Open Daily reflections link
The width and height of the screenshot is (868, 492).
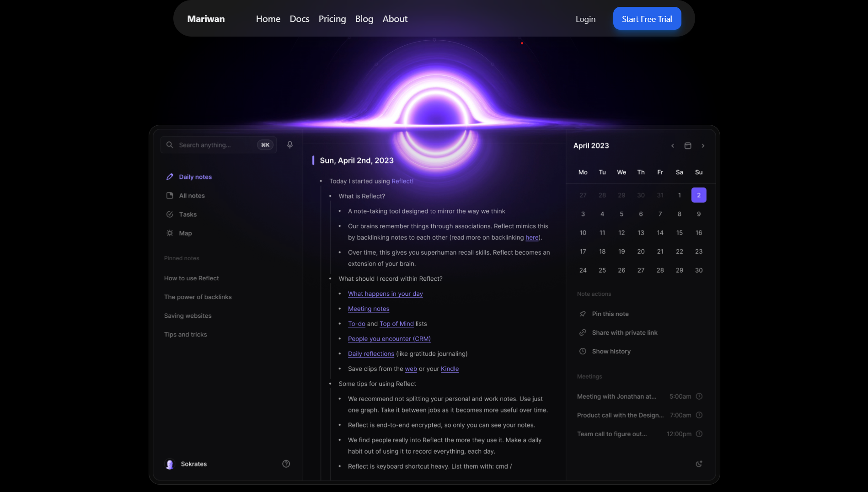(371, 354)
